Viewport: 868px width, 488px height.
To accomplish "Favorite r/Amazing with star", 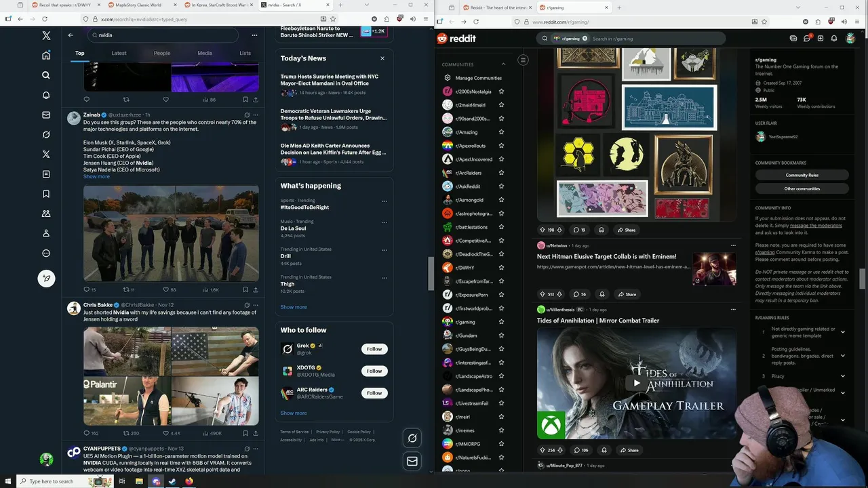I will [501, 132].
